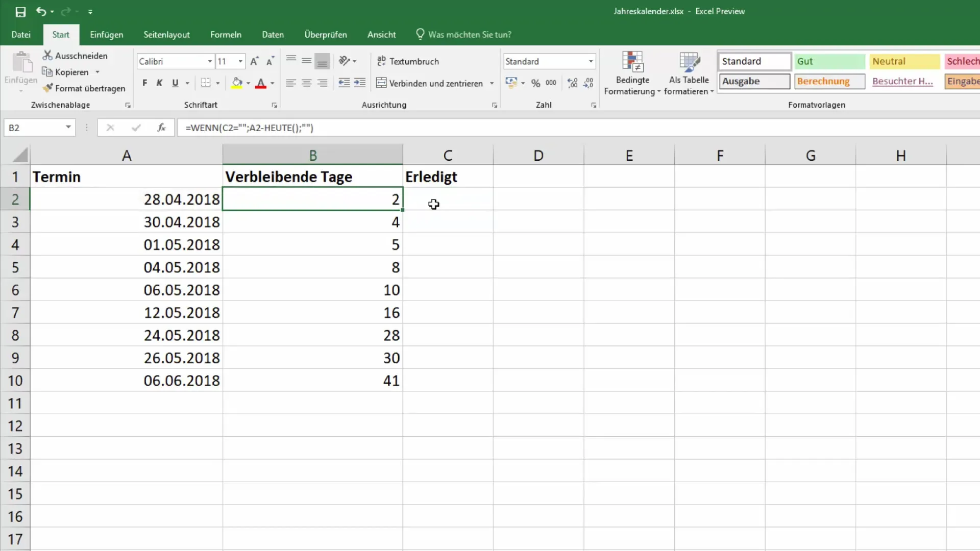Expand the Kopieren dropdown arrow
980x551 pixels.
tap(97, 72)
